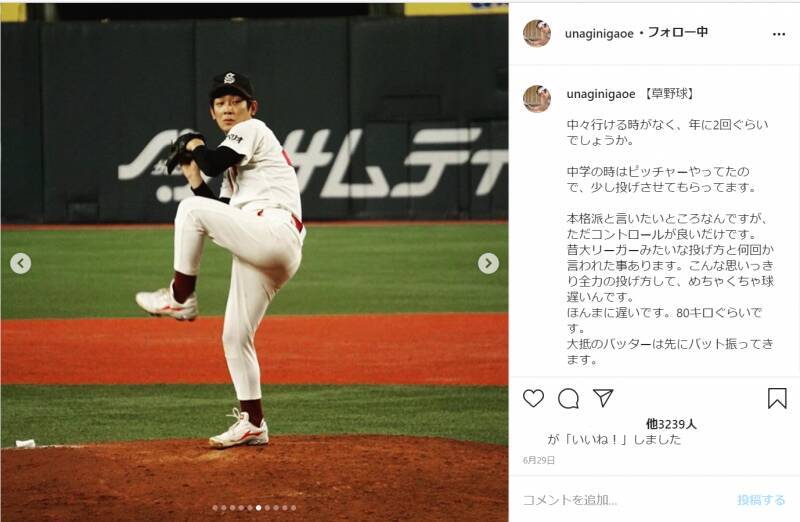
Task: Go to next photo with right arrow
Action: (488, 263)
